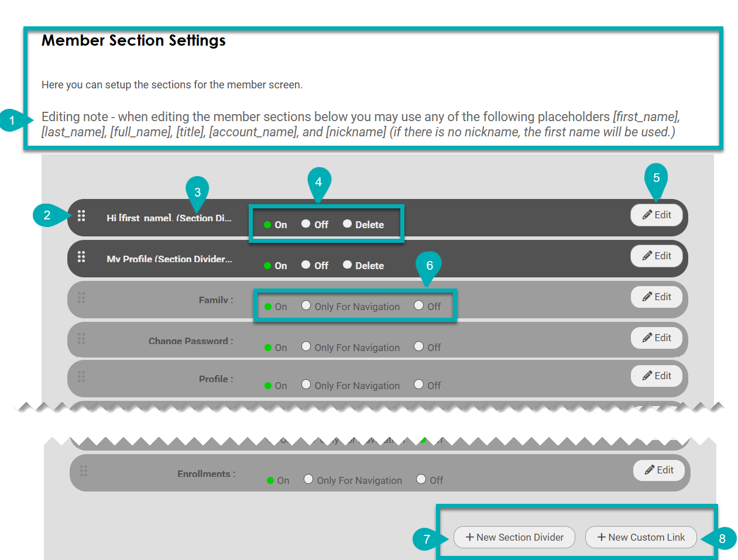
Task: Edit the Enrollments section
Action: (659, 470)
